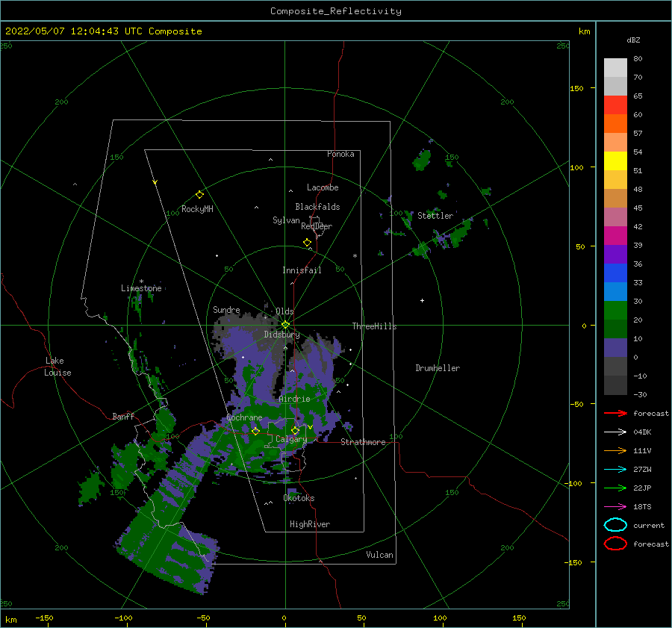This screenshot has height=628, width=672.
Task: Click the asterisk marker above Limestone
Action: [141, 282]
